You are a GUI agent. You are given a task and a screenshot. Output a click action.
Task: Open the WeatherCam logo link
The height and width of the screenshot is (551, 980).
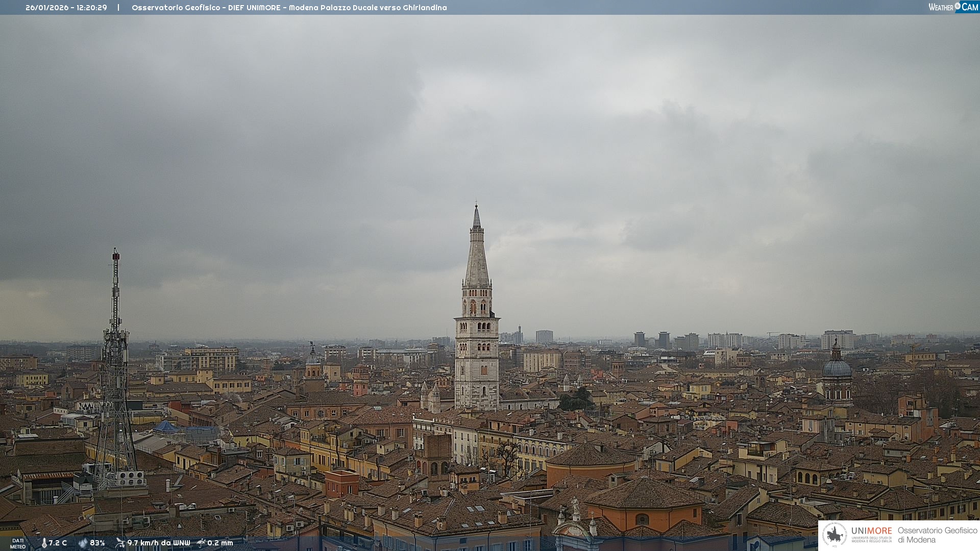(x=952, y=7)
